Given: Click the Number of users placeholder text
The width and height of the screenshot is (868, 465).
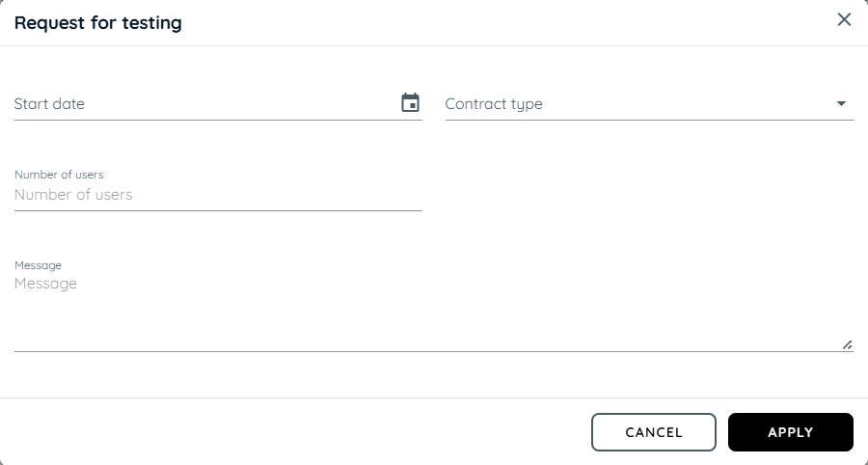Looking at the screenshot, I should pyautogui.click(x=73, y=194).
